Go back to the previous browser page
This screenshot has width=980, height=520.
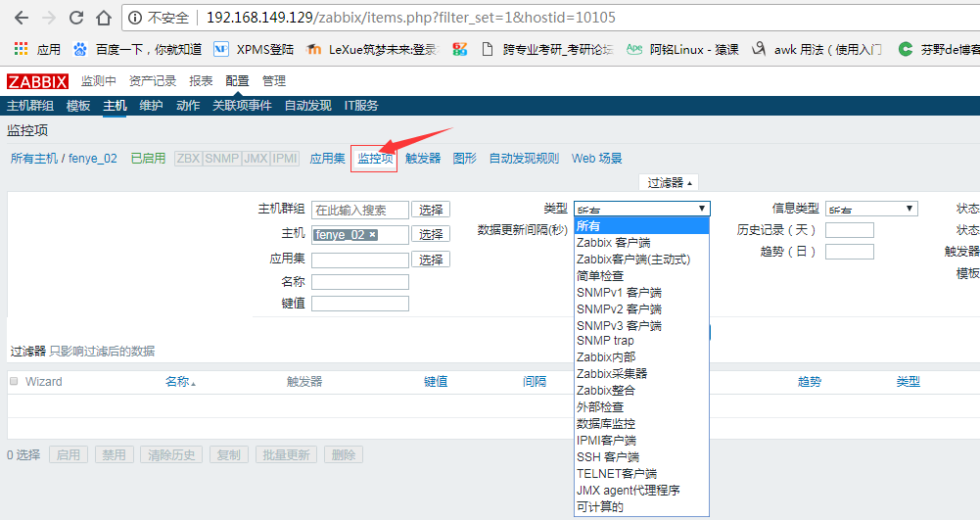point(22,18)
